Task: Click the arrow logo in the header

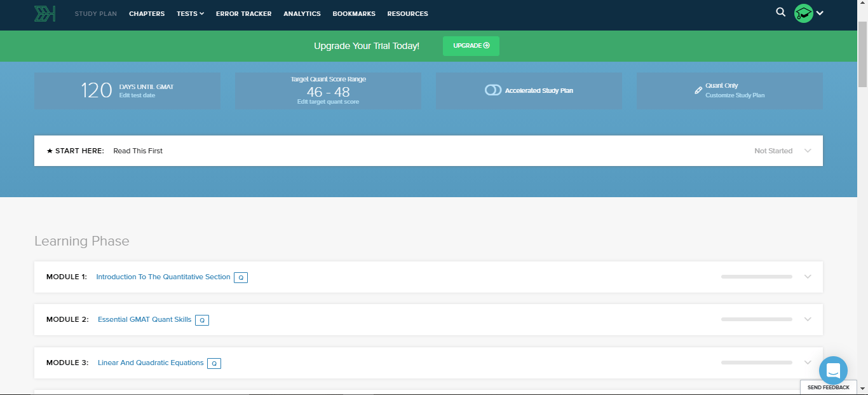Action: (x=45, y=13)
